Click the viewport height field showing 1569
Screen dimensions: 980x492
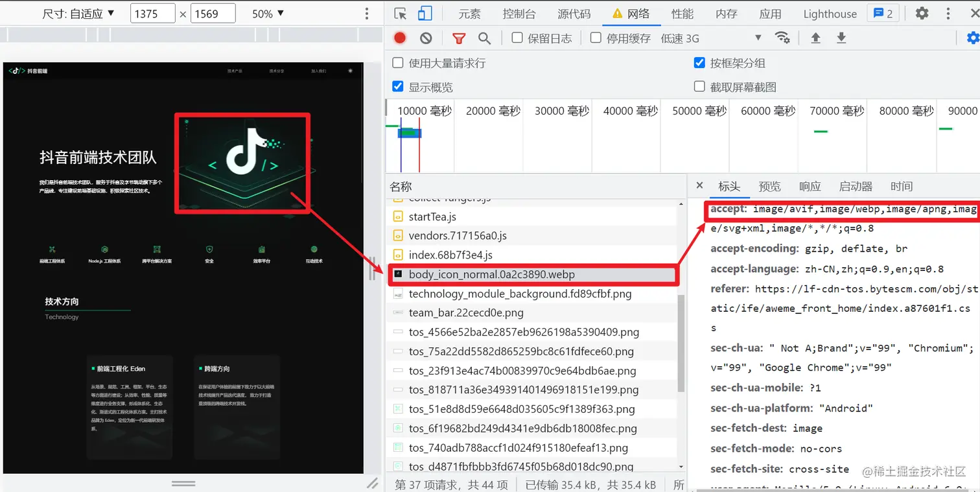click(213, 14)
